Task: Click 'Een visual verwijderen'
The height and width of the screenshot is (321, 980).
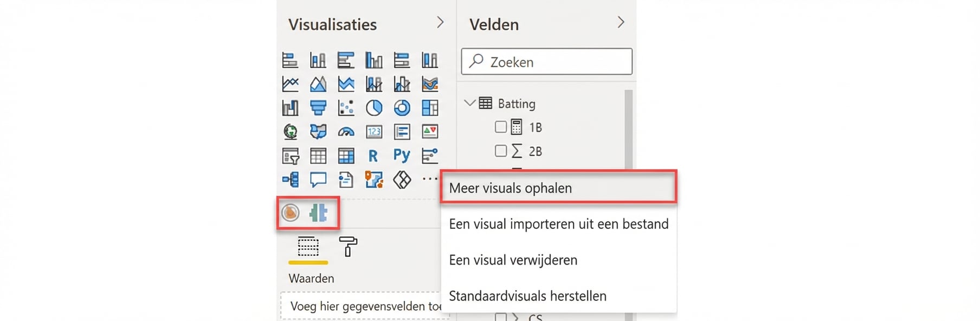Action: [x=513, y=260]
